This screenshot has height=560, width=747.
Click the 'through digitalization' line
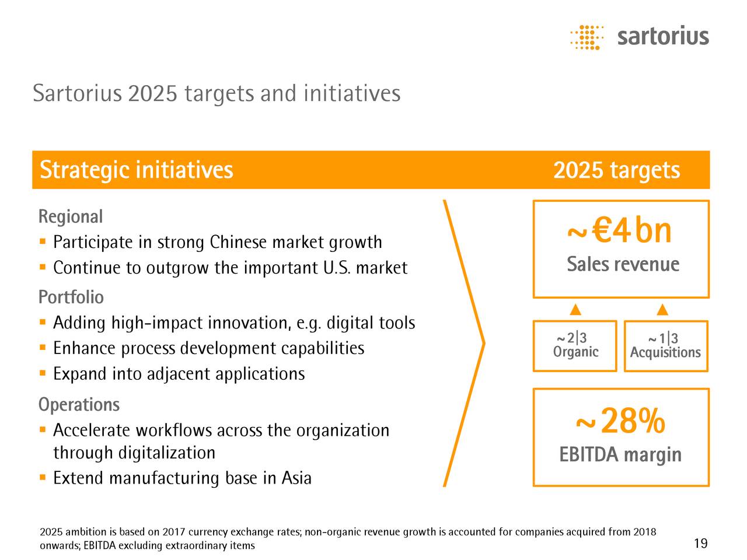click(x=134, y=453)
